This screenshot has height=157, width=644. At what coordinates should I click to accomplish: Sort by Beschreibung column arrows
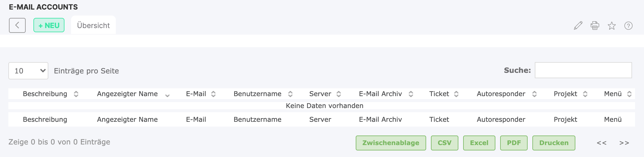76,94
